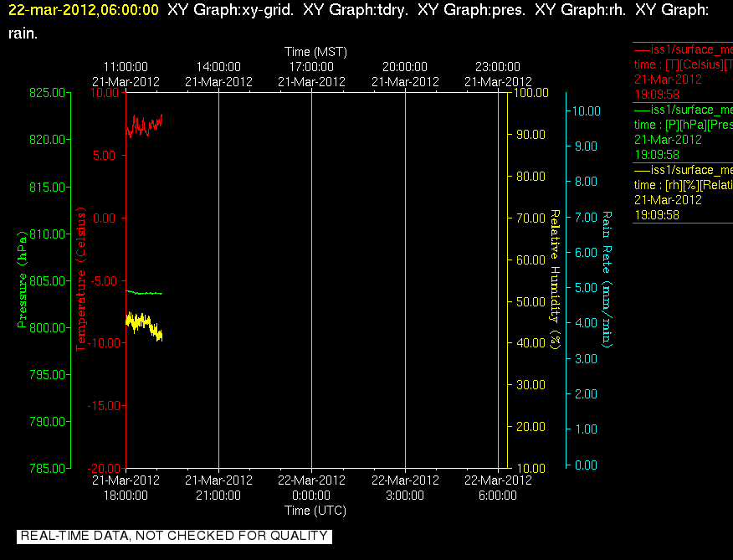Click the 2.00 rain rate axis value
This screenshot has height=560, width=733.
[x=587, y=394]
